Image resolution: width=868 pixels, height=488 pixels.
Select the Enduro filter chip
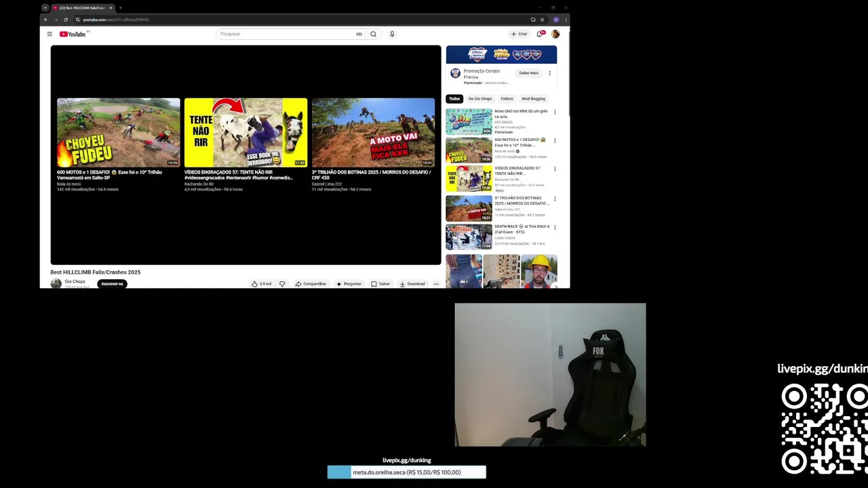507,99
